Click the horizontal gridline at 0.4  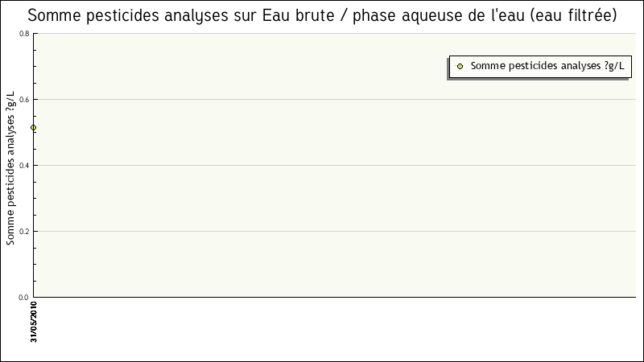coord(322,166)
